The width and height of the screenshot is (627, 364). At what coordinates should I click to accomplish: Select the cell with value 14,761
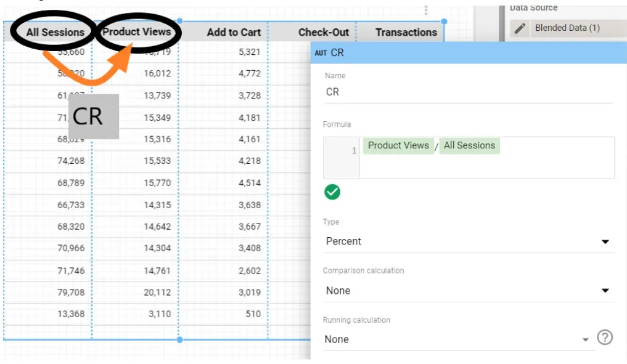[157, 271]
